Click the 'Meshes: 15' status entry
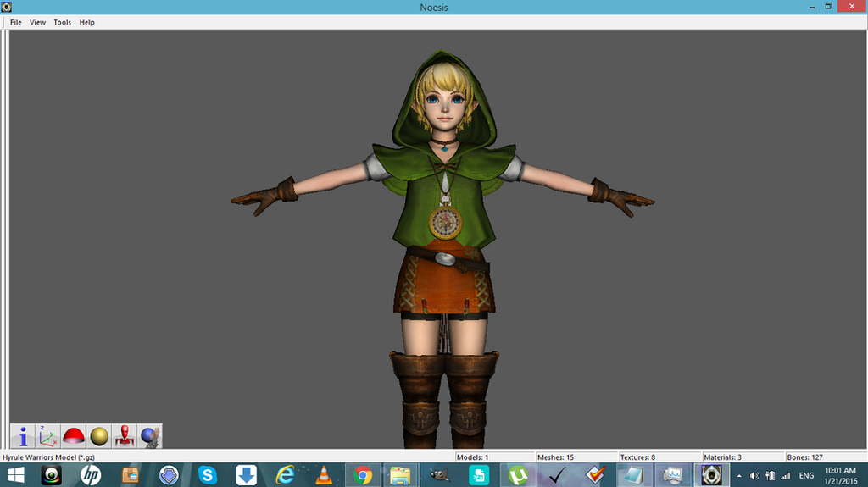 point(555,457)
